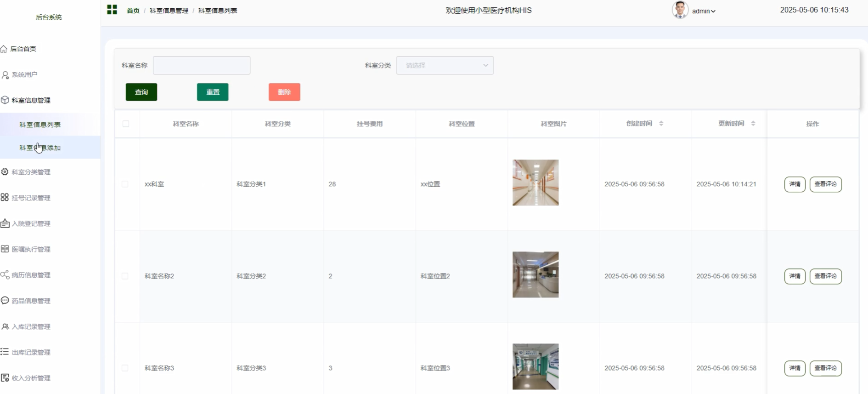The image size is (868, 394).
Task: Click the 医嘱执行管理 book icon
Action: tap(5, 249)
